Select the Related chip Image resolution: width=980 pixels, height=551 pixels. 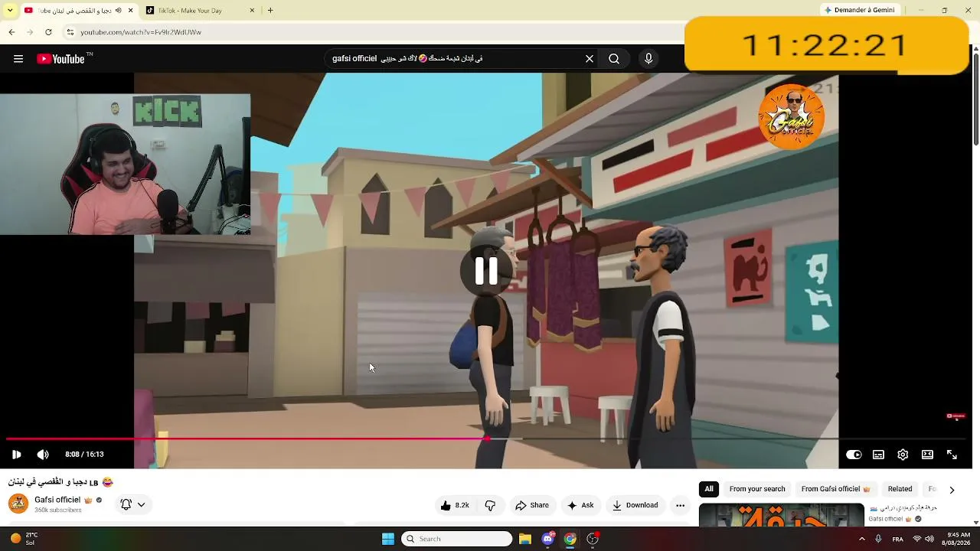pos(900,489)
